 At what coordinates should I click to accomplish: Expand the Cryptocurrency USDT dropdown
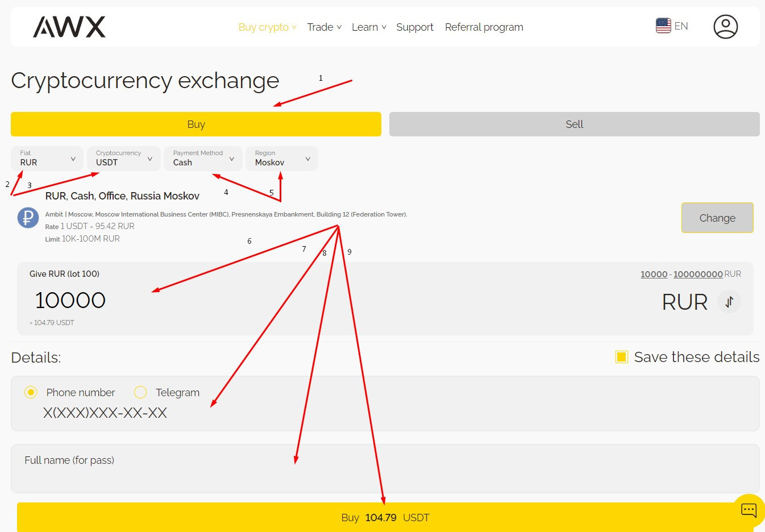(123, 159)
